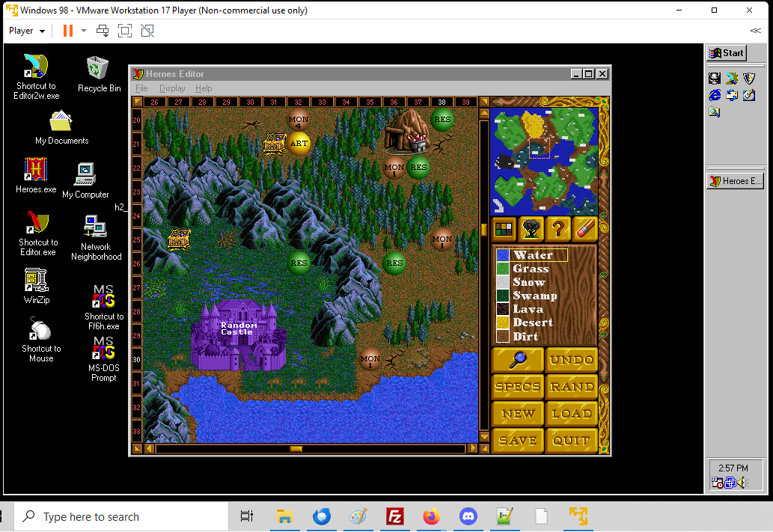Viewport: 773px width, 532px height.
Task: Click the MON 1 marker by the shore
Action: click(x=370, y=360)
